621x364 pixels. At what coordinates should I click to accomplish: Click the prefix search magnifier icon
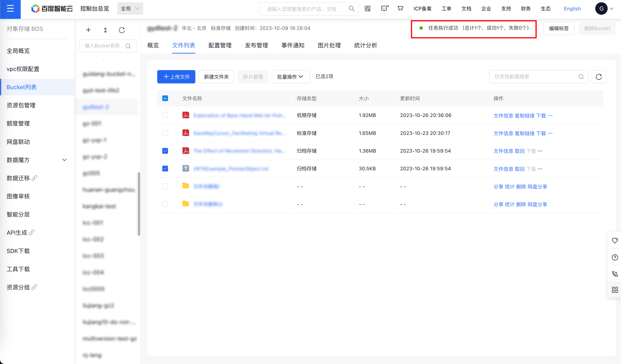click(581, 77)
